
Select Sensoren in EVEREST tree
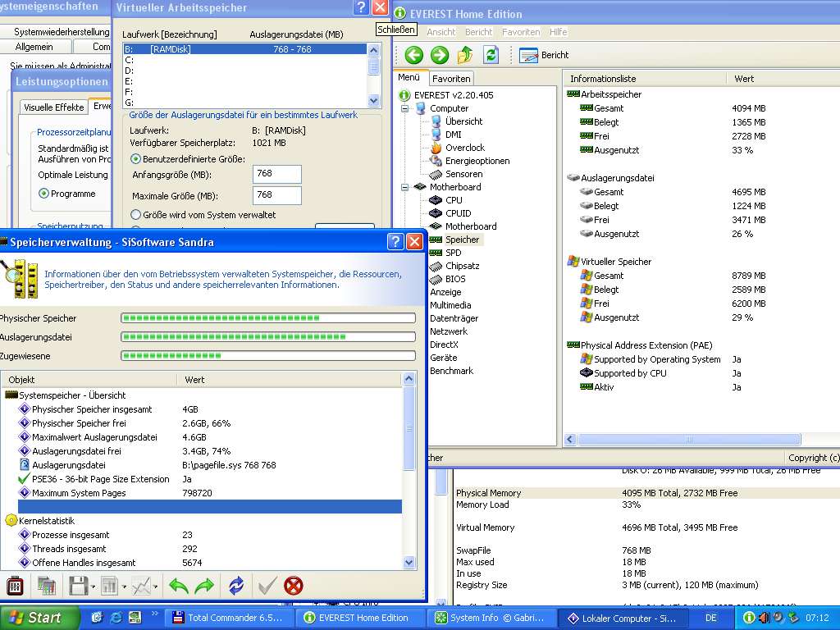463,174
